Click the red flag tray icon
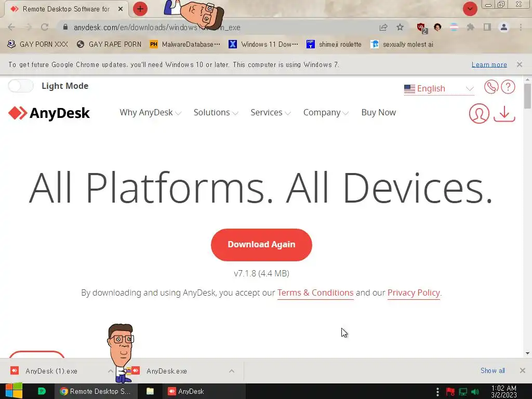Image resolution: width=532 pixels, height=399 pixels. [x=450, y=392]
